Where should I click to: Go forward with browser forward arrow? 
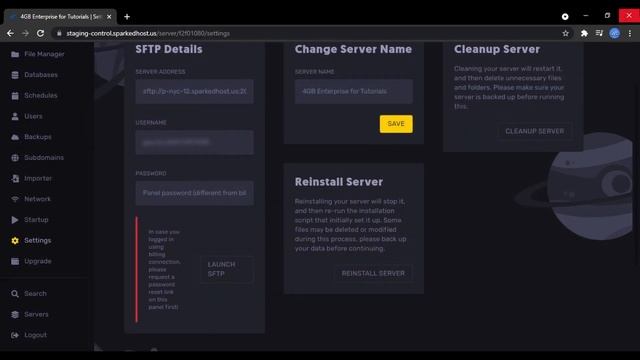pos(25,33)
